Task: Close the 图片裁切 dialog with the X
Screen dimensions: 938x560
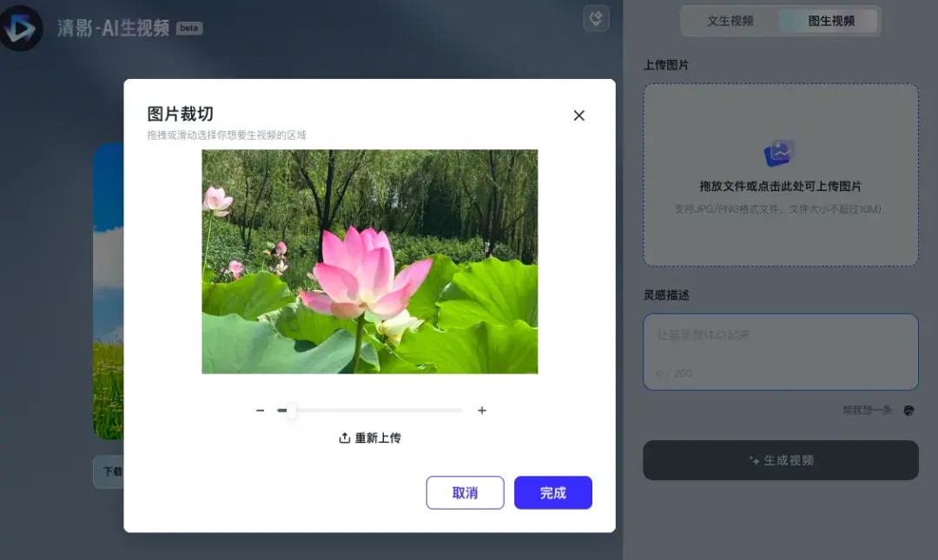Action: point(578,115)
